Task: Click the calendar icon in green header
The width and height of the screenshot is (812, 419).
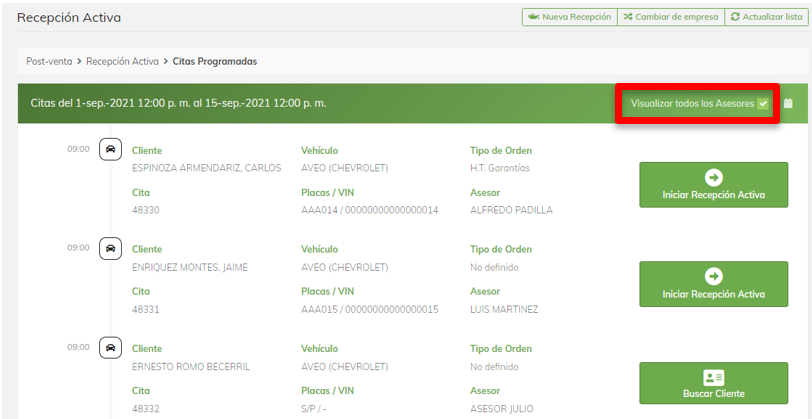Action: (x=788, y=103)
